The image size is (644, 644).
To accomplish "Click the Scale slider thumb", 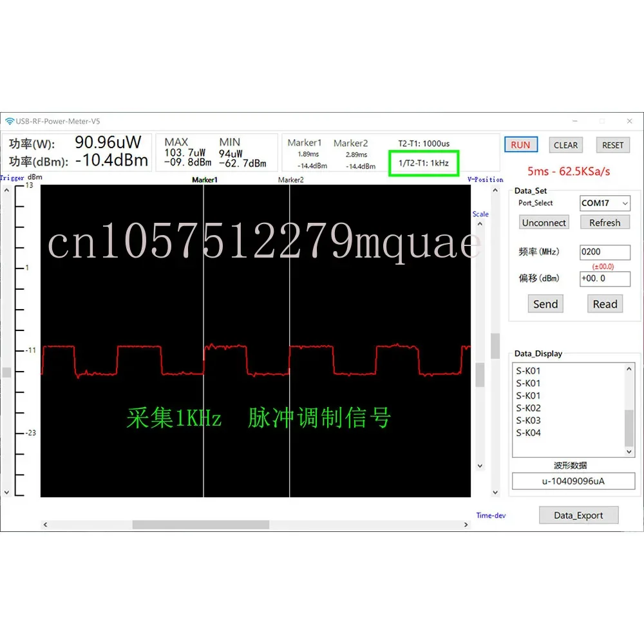I will 480,375.
